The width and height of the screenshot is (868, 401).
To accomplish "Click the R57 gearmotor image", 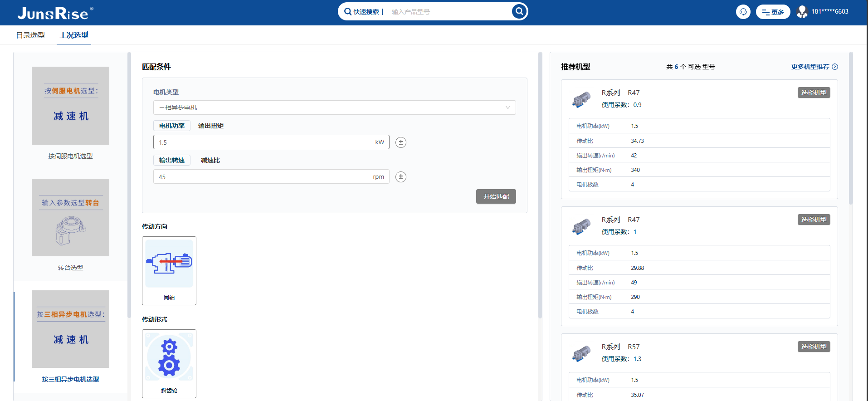I will point(581,353).
